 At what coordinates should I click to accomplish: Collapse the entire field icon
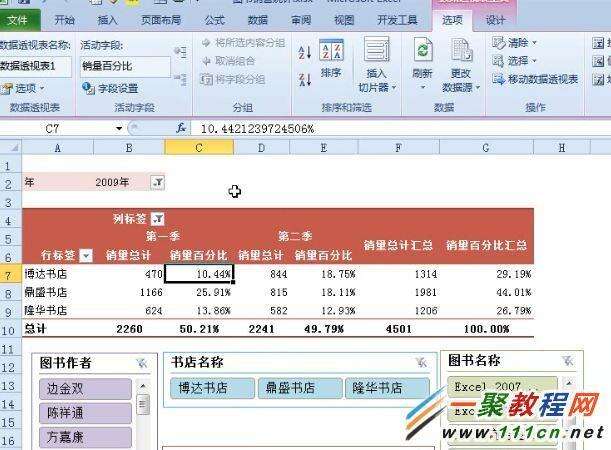[180, 79]
